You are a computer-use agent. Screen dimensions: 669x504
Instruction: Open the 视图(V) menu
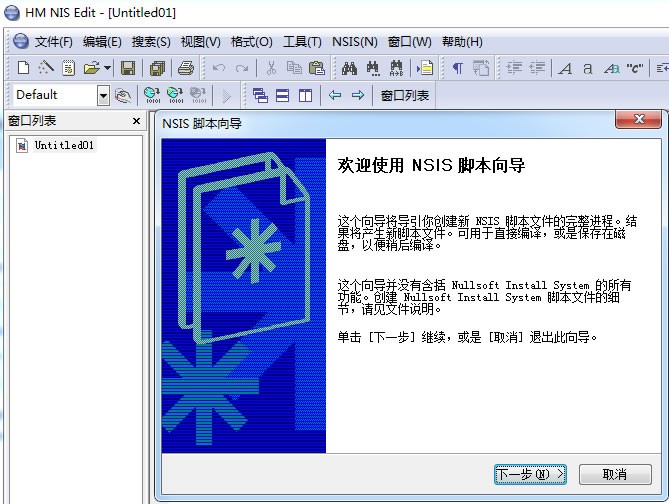201,42
